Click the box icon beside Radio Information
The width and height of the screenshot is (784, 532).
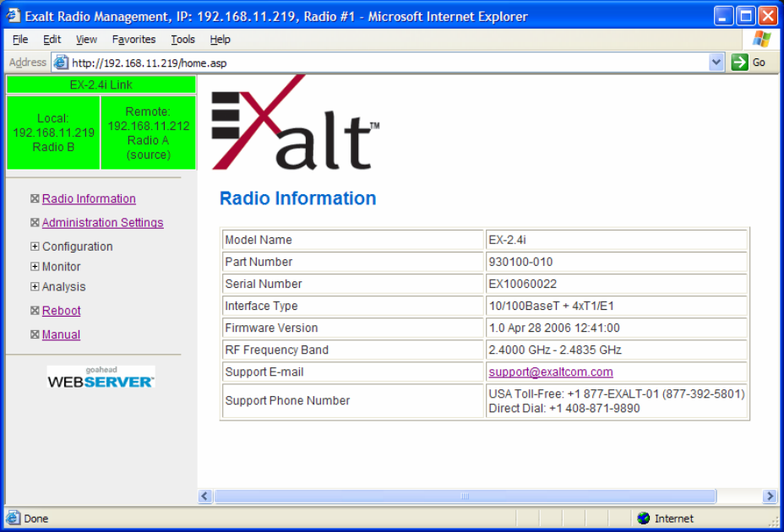35,198
